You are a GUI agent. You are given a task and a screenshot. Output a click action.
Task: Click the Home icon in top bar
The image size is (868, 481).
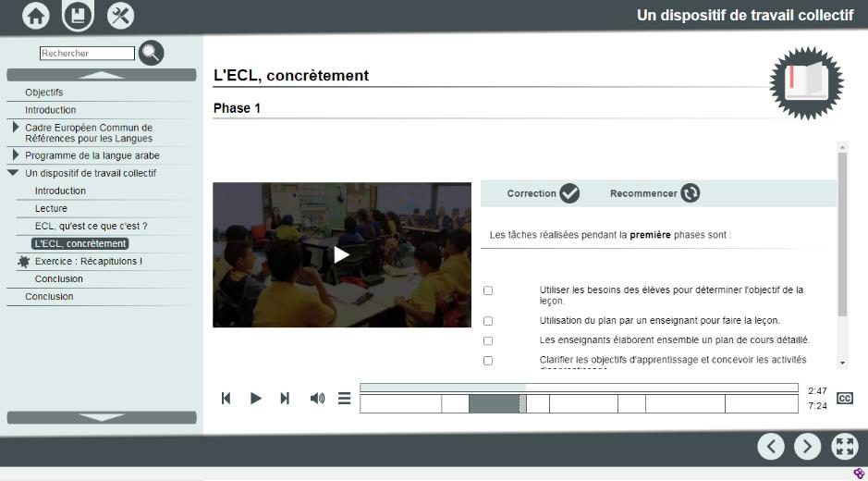coord(36,15)
